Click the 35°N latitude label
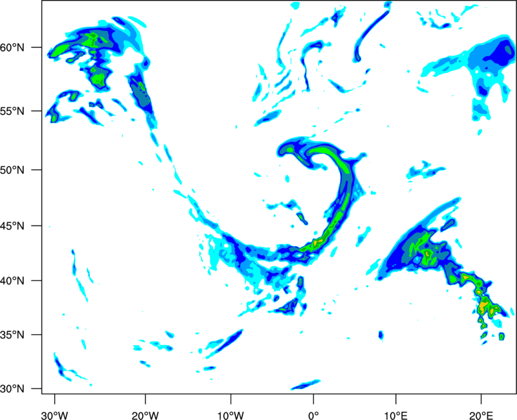Screen dimensions: 517x420 (12, 335)
